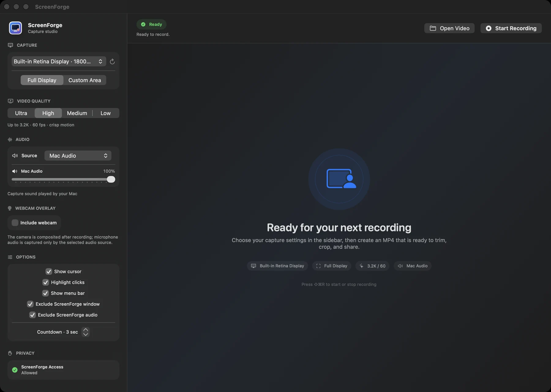Click the 'Capture studio' subtitle
This screenshot has height=392, width=551.
(43, 31)
